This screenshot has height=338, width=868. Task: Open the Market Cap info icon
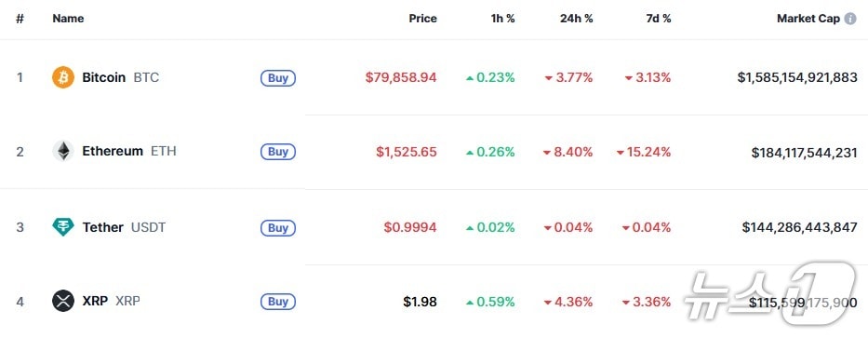[849, 19]
